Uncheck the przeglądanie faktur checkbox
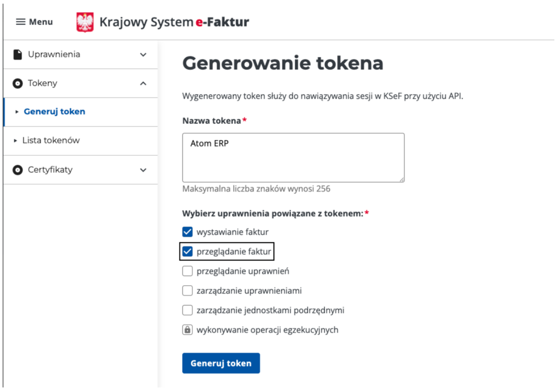Screen dimensions: 558x392 [187, 252]
